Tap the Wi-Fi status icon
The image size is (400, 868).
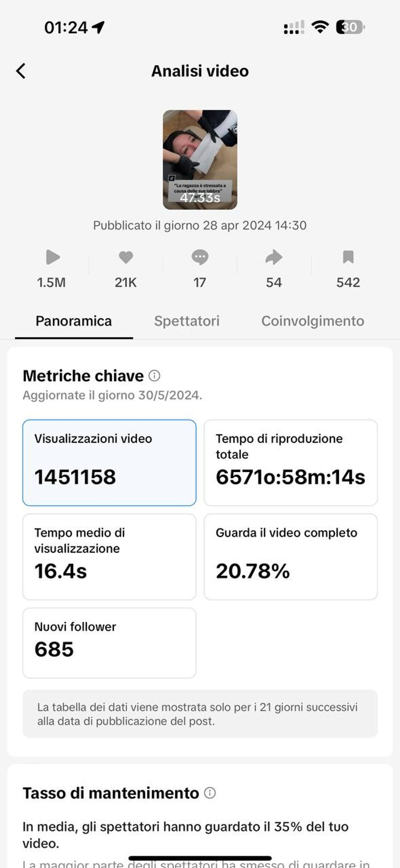[x=320, y=27]
